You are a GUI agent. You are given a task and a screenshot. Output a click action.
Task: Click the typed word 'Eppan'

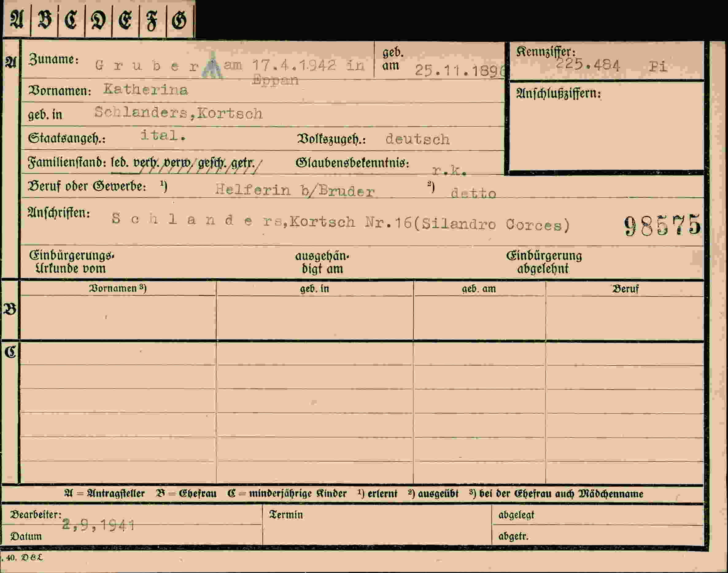coord(275,80)
